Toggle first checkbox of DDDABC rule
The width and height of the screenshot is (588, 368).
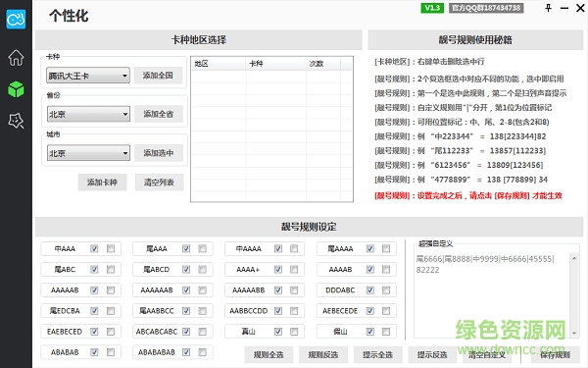click(370, 289)
